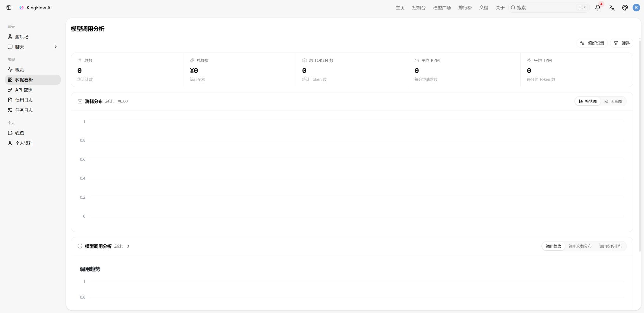The height and width of the screenshot is (313, 644).
Task: Open 概览 in the sidebar
Action: [33, 70]
